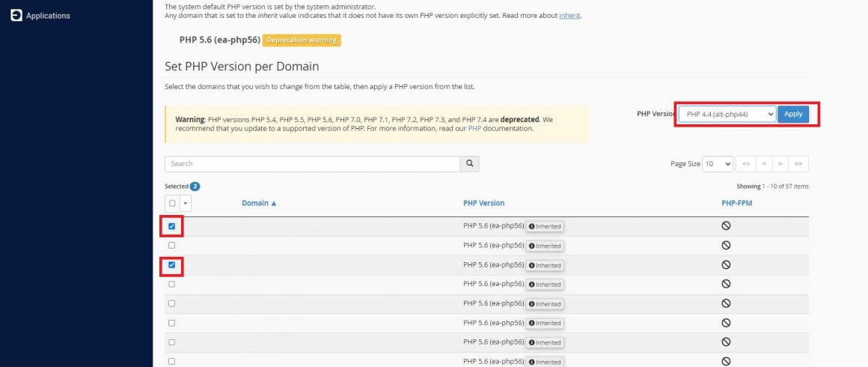Click the Inherited badge in fourth domain row
The image size is (868, 367).
point(545,285)
